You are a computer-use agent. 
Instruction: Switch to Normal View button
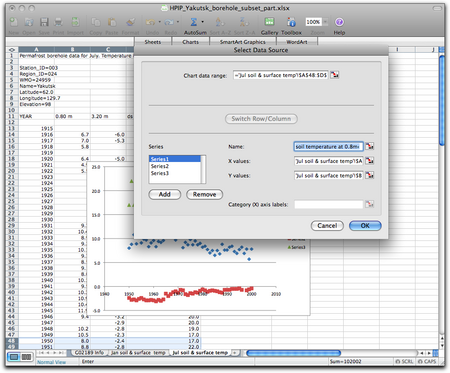(x=14, y=357)
